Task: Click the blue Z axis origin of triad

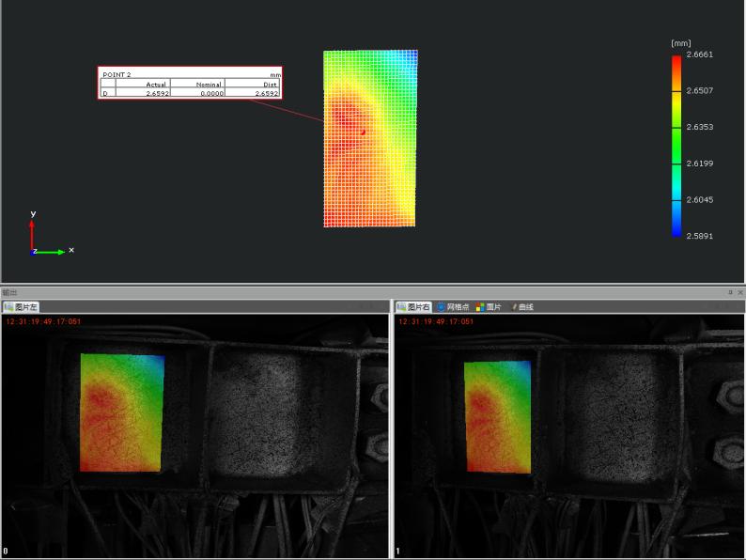Action: (34, 251)
